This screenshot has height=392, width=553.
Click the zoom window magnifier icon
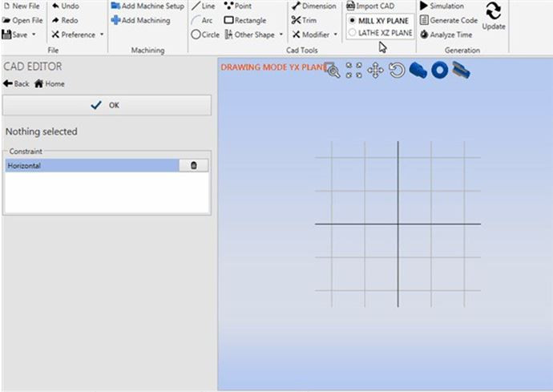(333, 71)
